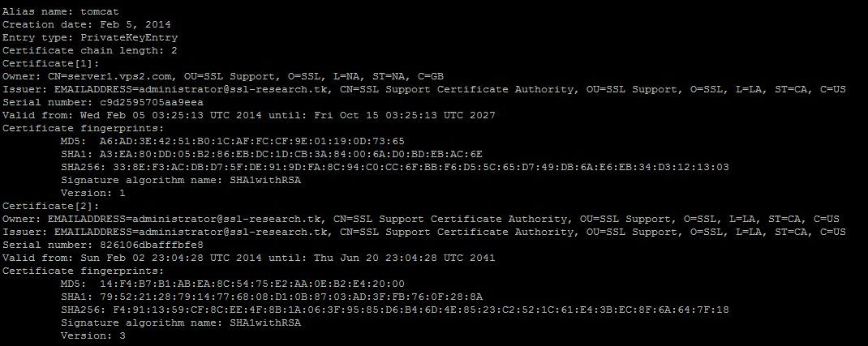Click the "Certificate[1]:" heading
The image size is (868, 346).
click(x=49, y=63)
